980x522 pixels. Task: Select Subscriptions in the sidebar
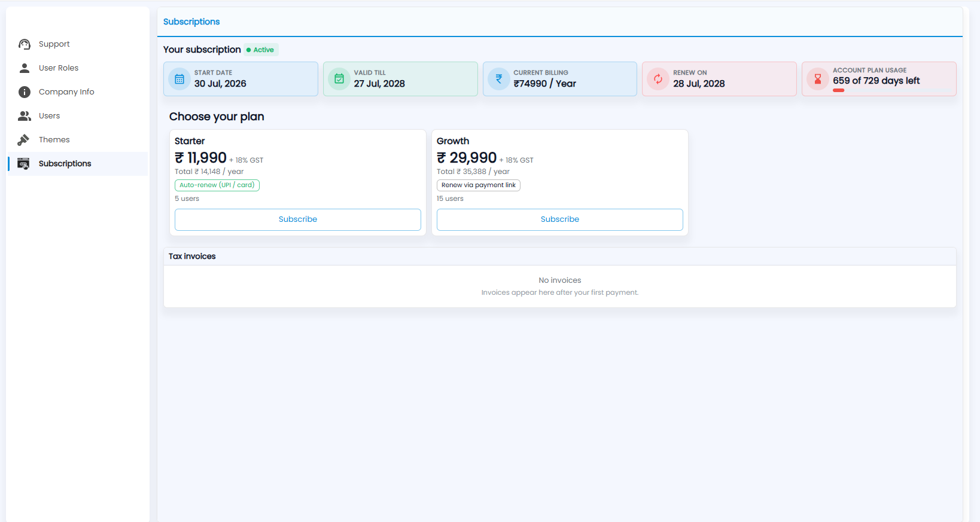pos(78,164)
